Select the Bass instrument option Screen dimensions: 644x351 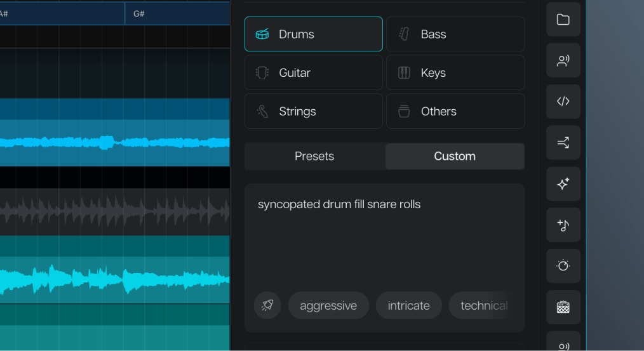[455, 34]
